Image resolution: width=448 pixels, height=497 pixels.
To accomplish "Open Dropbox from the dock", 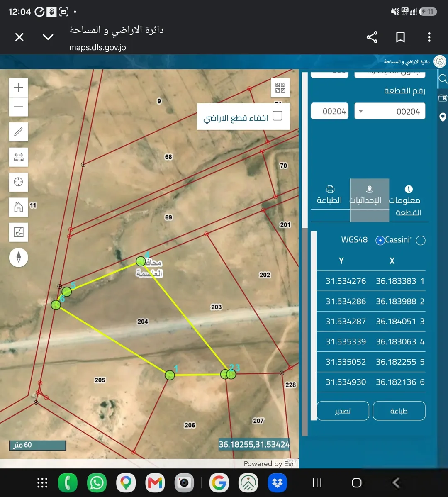I will [277, 483].
